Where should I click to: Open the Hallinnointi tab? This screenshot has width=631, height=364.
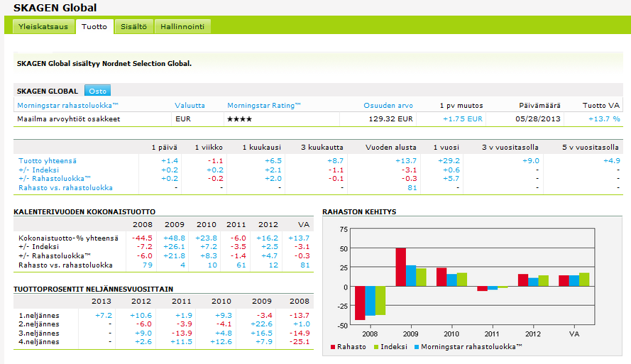[182, 26]
